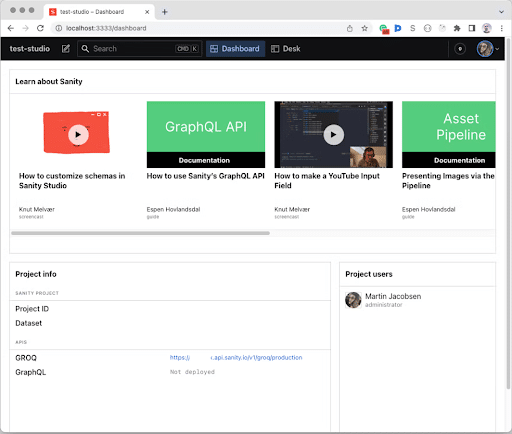Click the blue P extension icon
512x434 pixels.
(x=398, y=28)
